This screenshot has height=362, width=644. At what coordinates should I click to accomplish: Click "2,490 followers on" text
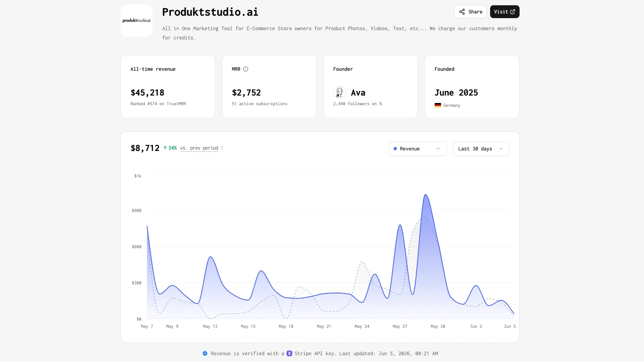pyautogui.click(x=355, y=104)
